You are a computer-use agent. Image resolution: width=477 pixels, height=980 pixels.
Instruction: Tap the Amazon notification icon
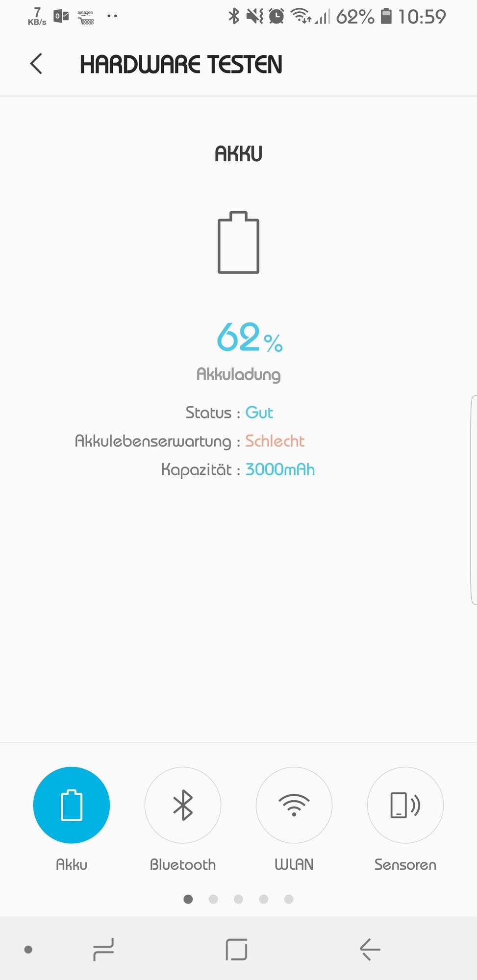click(86, 17)
